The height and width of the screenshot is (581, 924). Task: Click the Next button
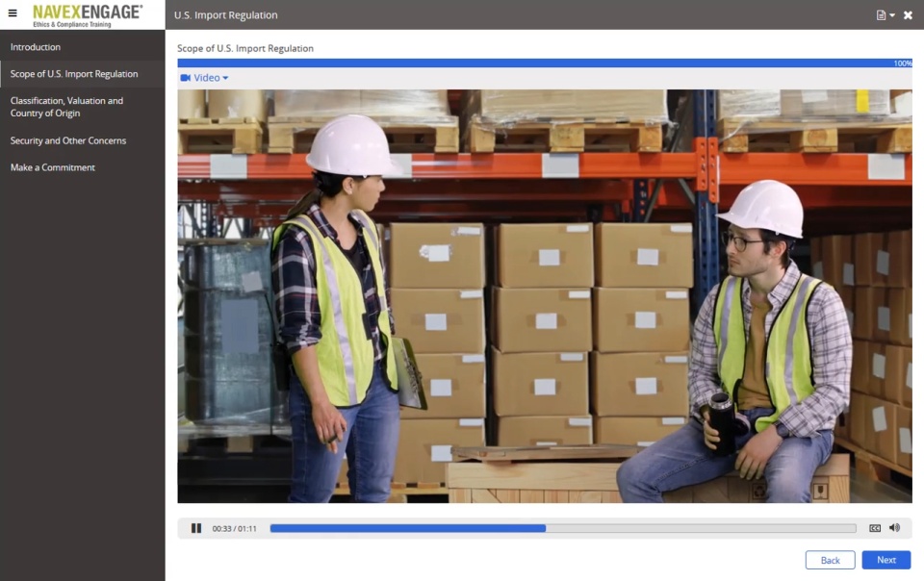click(x=885, y=560)
